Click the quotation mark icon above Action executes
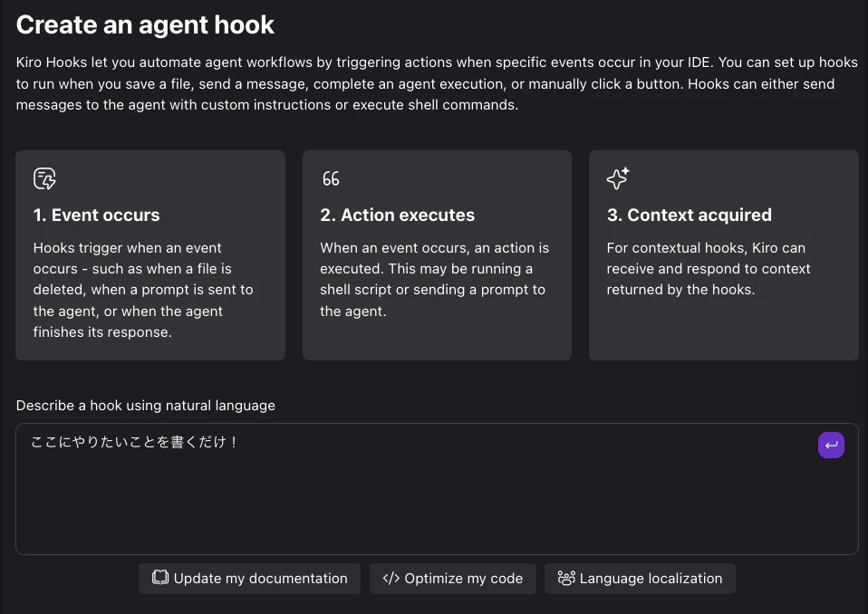This screenshot has width=868, height=614. [x=331, y=178]
